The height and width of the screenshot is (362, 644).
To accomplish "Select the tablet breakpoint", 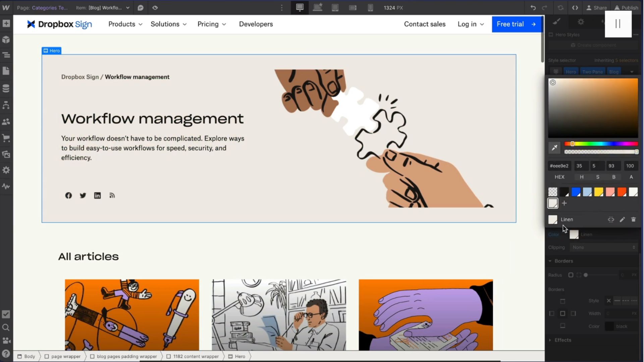I will 335,7.
